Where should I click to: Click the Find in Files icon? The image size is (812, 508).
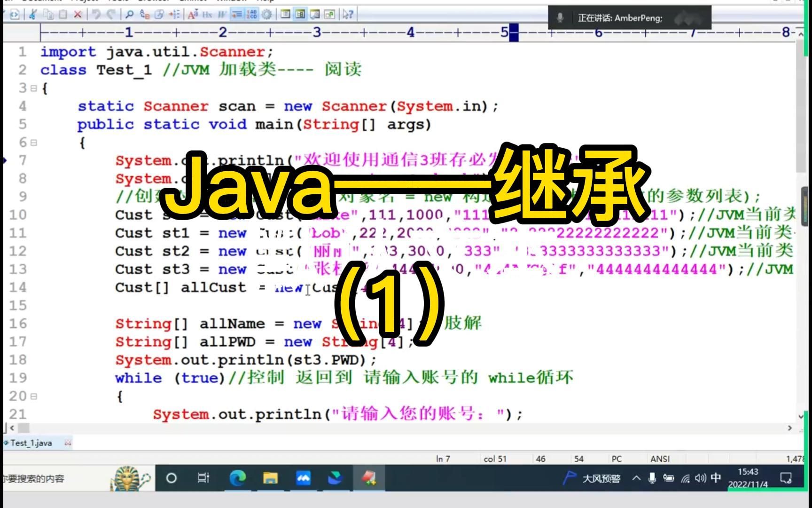click(x=159, y=15)
